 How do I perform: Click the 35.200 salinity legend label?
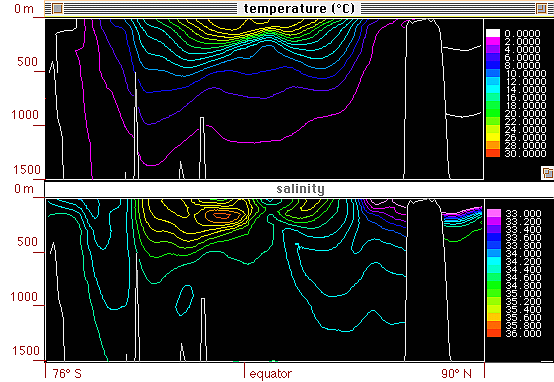tap(524, 301)
